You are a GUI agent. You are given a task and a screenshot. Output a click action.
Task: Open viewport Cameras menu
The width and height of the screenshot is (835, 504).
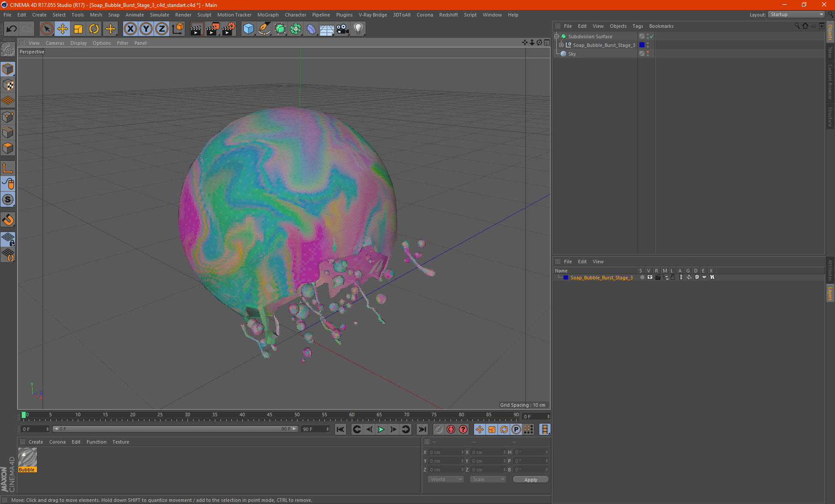pos(55,43)
